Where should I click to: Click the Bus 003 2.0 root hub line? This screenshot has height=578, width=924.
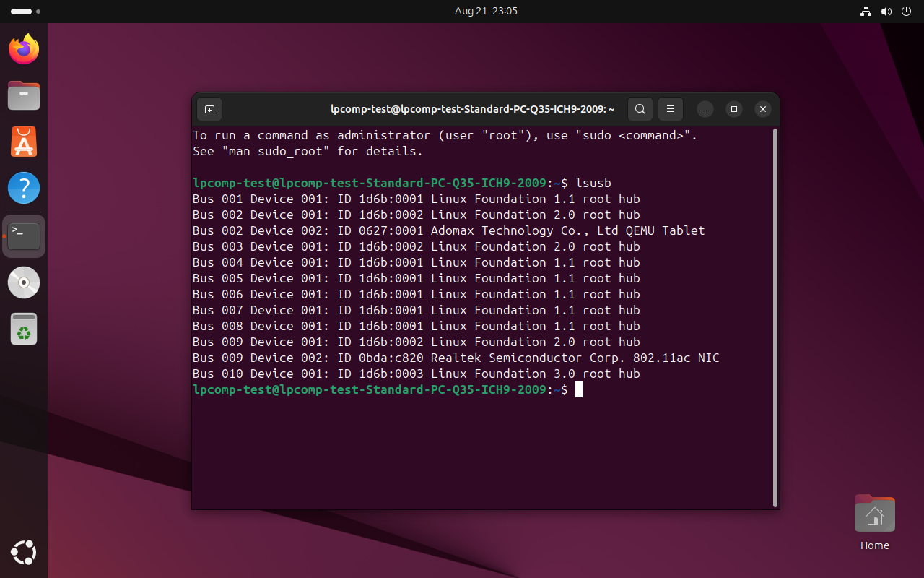(417, 246)
